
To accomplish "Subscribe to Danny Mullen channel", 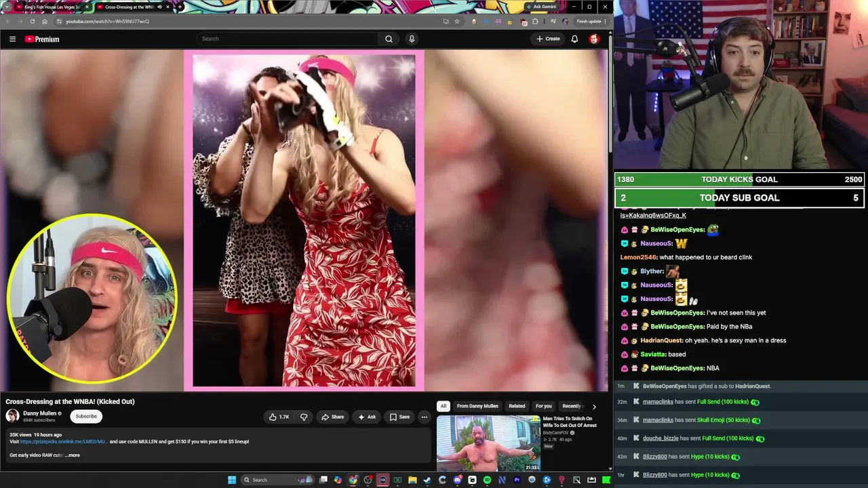I will coord(86,416).
